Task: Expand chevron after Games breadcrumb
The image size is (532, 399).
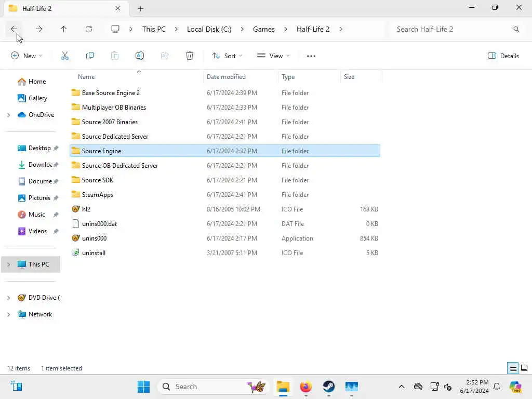Action: tap(286, 29)
